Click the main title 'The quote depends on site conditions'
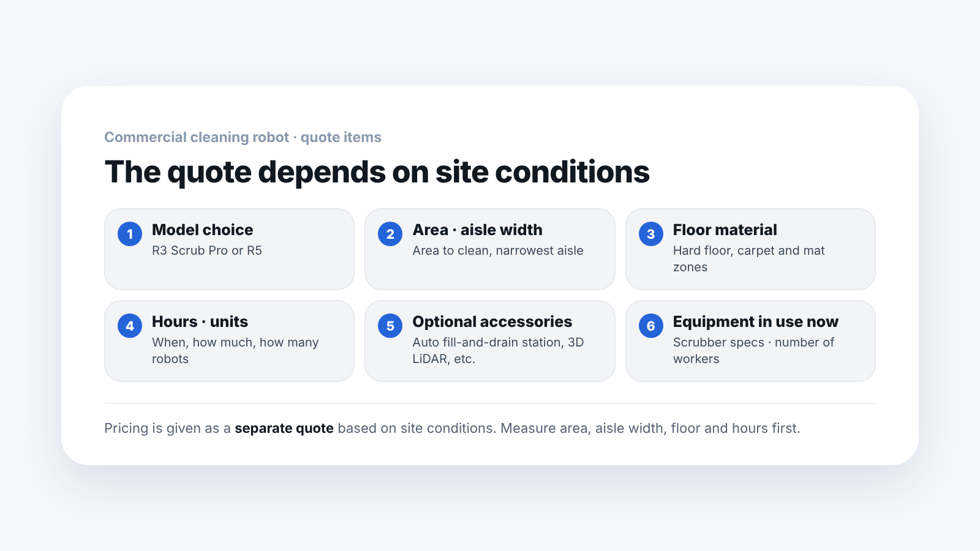This screenshot has height=551, width=980. (377, 172)
